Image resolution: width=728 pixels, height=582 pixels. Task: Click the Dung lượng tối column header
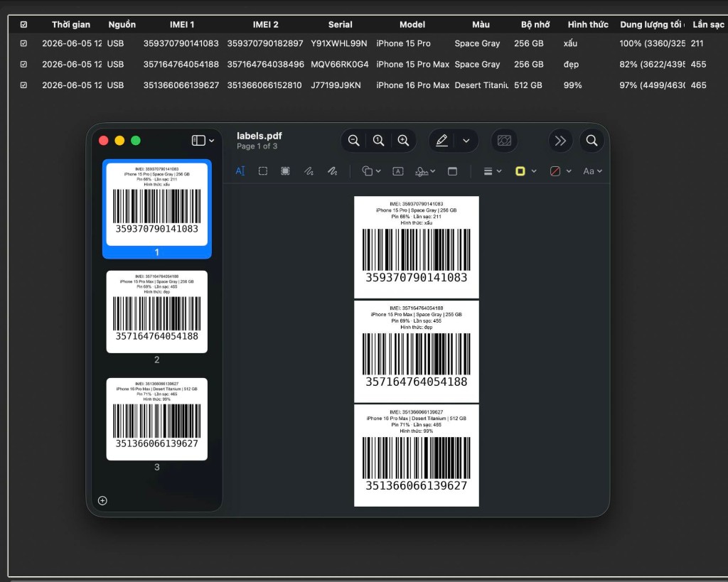[x=651, y=25]
